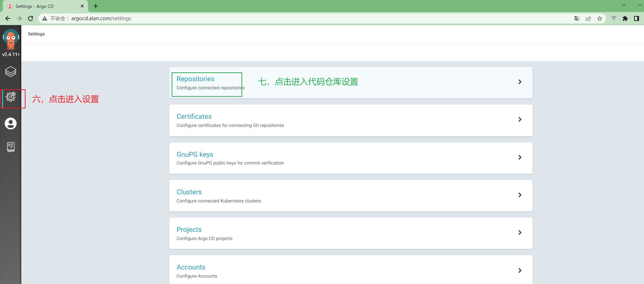Open Documentation via sidebar book icon
Screen dimensions: 644x284
[x=11, y=147]
